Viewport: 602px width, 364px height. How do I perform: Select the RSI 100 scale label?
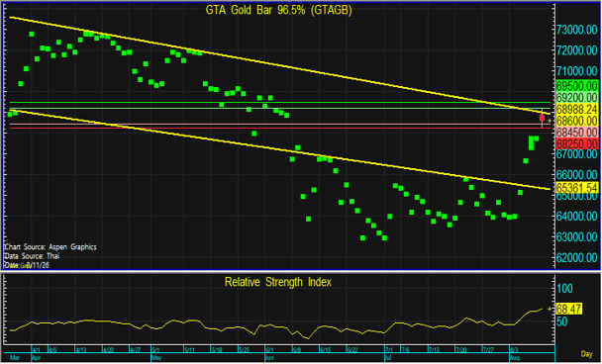tap(564, 289)
